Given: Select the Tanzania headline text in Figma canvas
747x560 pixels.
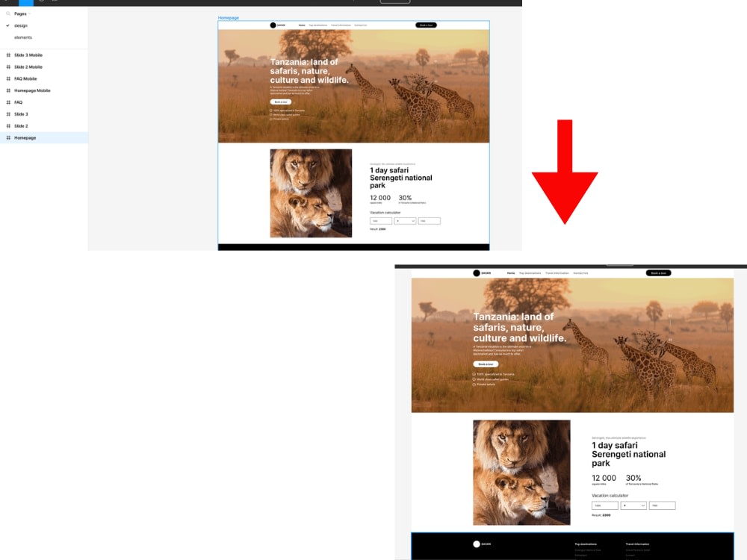Looking at the screenshot, I should pyautogui.click(x=309, y=71).
